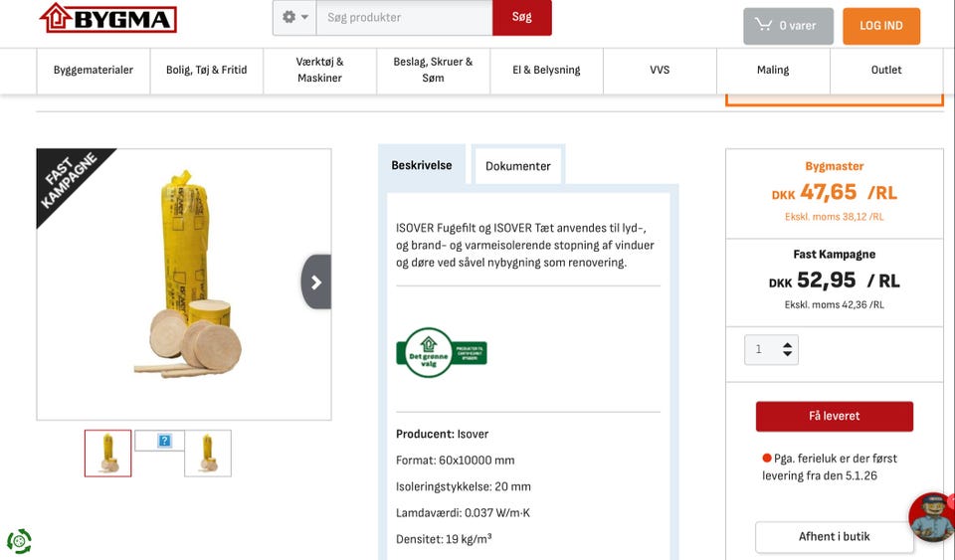
Task: Show next product image with arrow
Action: (316, 281)
